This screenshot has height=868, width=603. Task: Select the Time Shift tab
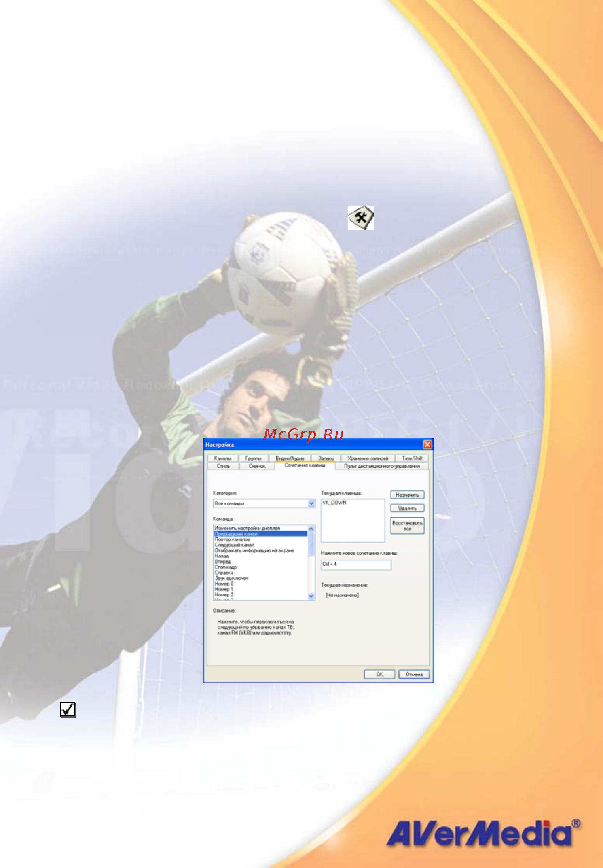(412, 458)
